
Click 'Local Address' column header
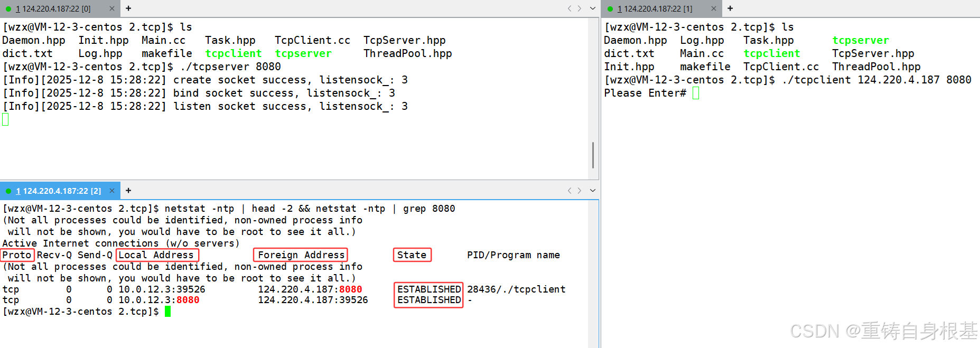coord(156,255)
